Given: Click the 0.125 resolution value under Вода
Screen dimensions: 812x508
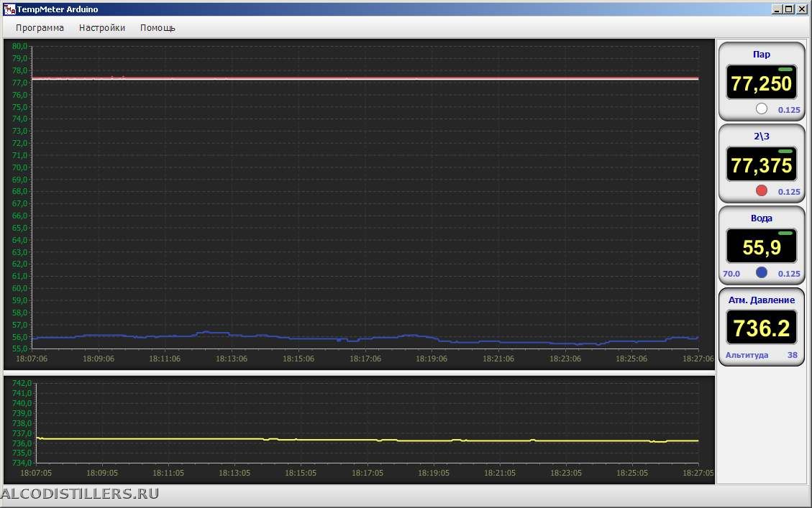Looking at the screenshot, I should point(789,274).
